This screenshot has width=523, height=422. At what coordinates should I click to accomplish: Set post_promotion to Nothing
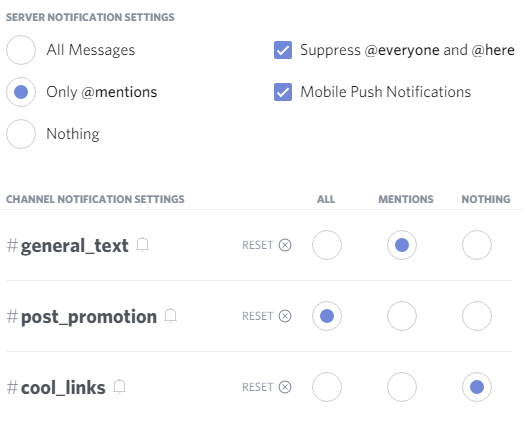click(477, 316)
